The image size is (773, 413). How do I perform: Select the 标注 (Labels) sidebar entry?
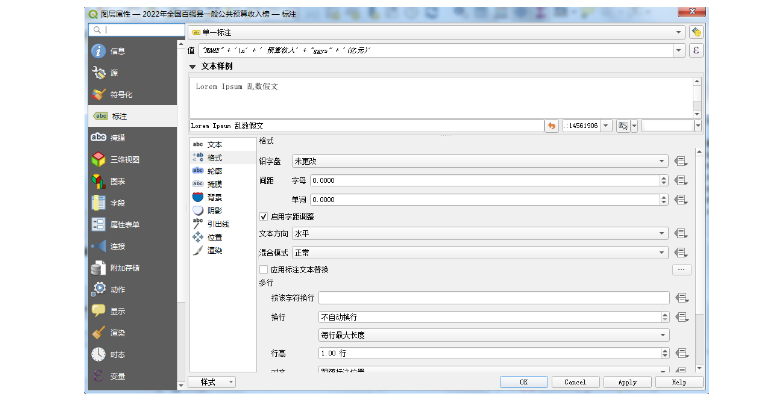132,116
